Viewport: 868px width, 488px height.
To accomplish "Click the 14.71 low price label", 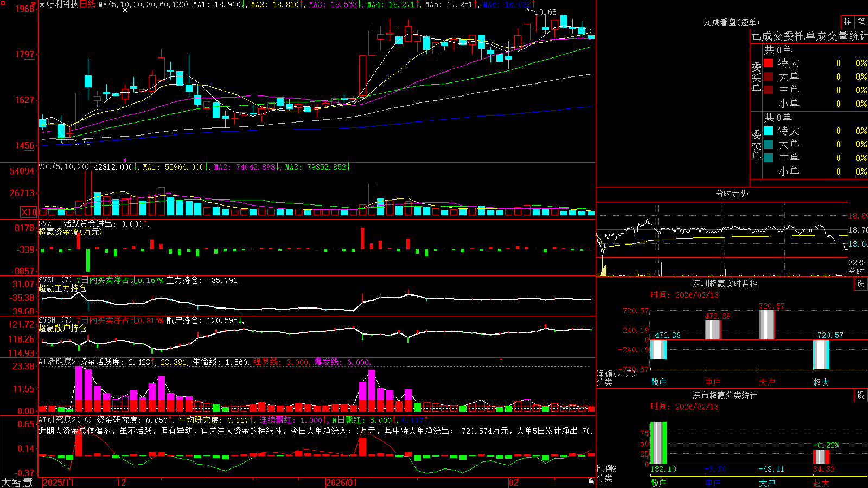I will [79, 142].
